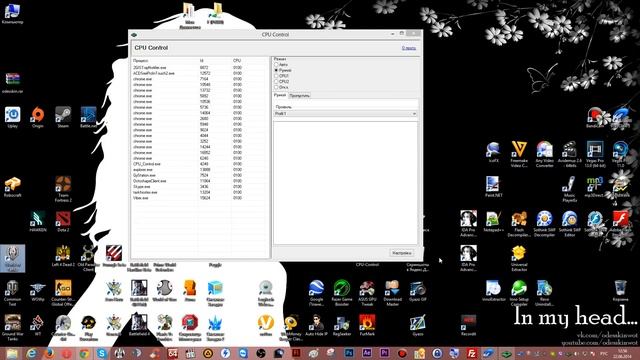Click the Компьютер desktop icon
This screenshot has width=640, height=360.
point(12,13)
